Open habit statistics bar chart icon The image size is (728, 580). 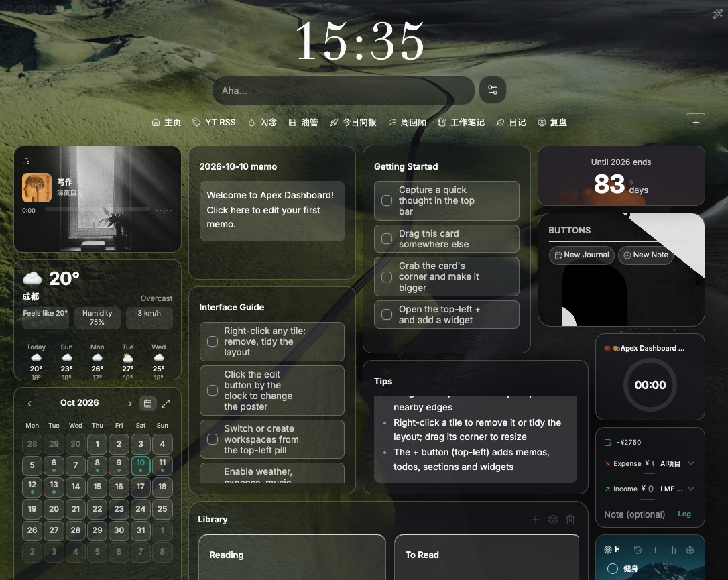tap(673, 550)
